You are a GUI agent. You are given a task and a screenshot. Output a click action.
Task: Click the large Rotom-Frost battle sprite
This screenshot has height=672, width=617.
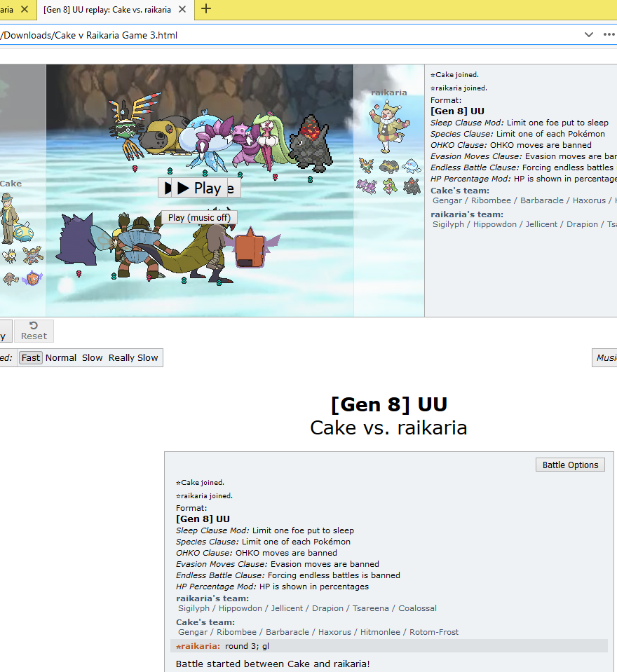tap(252, 249)
